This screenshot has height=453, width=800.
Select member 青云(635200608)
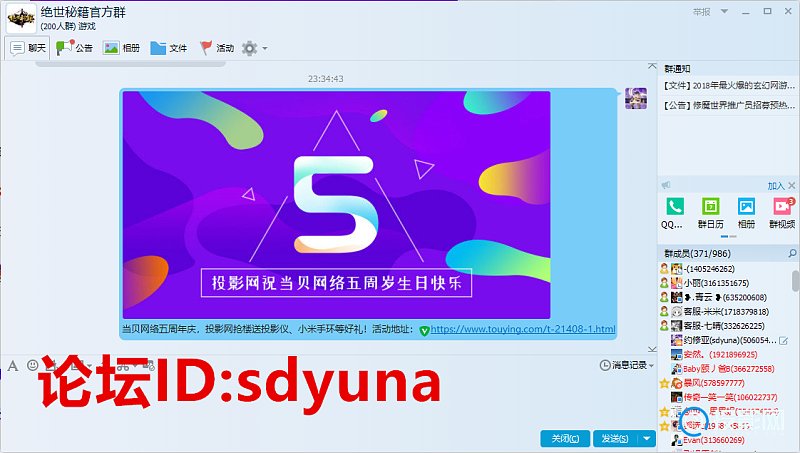[724, 297]
